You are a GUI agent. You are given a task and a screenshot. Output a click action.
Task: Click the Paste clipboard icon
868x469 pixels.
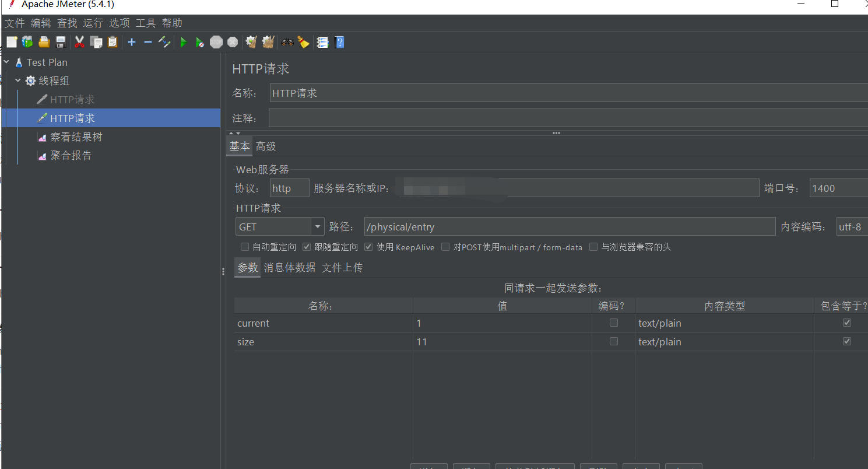click(x=113, y=42)
